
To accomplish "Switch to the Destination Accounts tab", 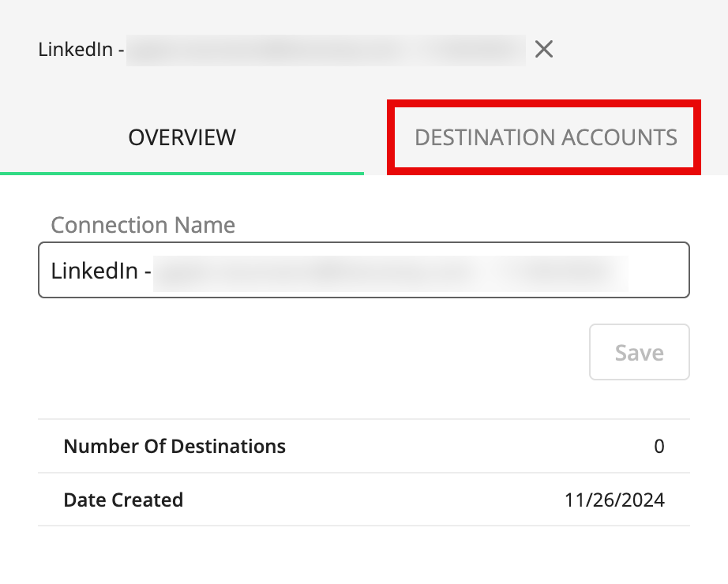I will coord(546,137).
